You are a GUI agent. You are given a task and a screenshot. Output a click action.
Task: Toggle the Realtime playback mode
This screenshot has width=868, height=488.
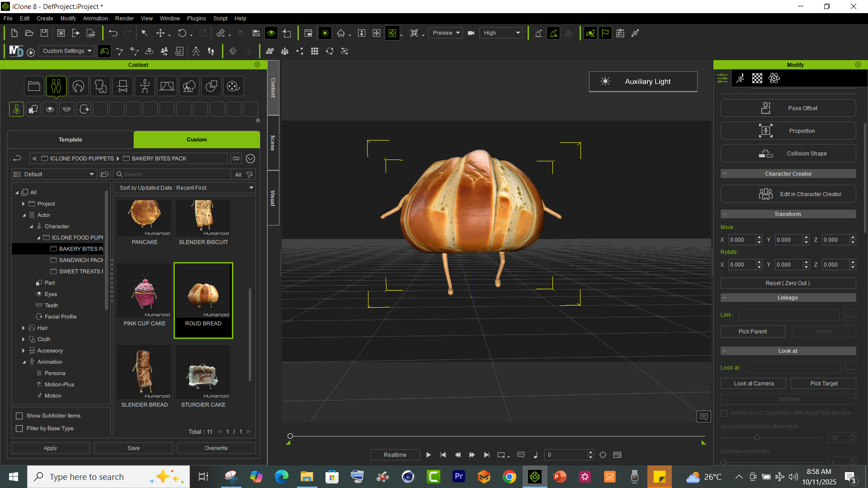[x=395, y=455]
